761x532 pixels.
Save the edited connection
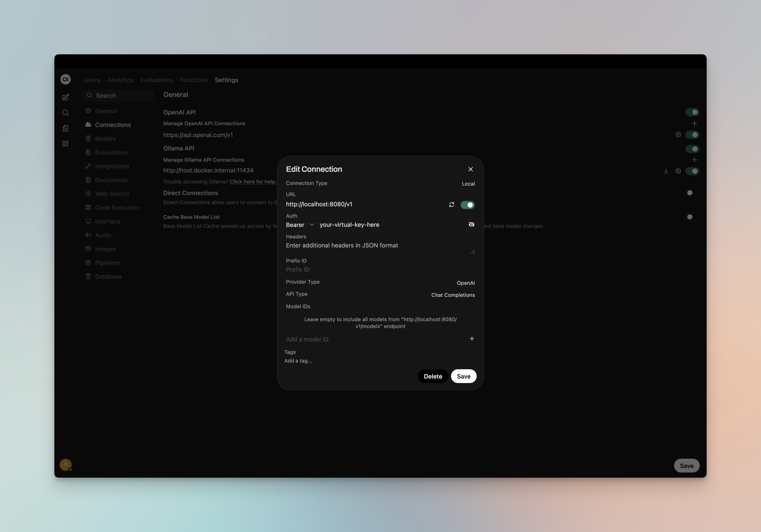point(464,376)
